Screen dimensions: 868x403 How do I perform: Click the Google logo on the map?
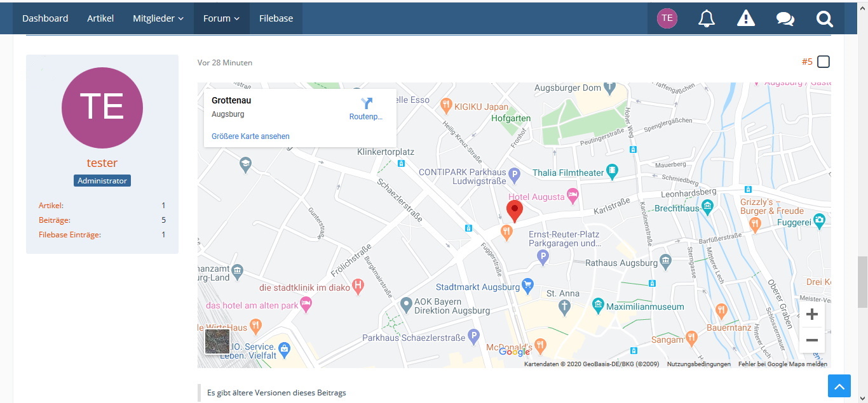514,352
